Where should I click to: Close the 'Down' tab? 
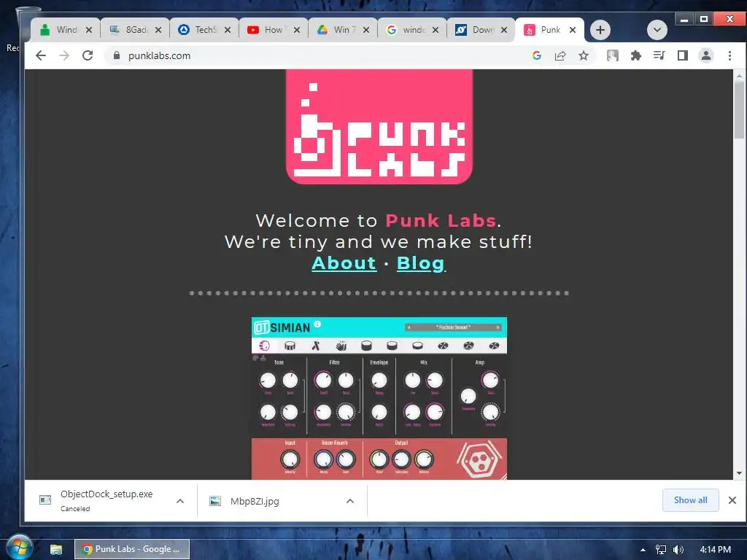pyautogui.click(x=504, y=30)
